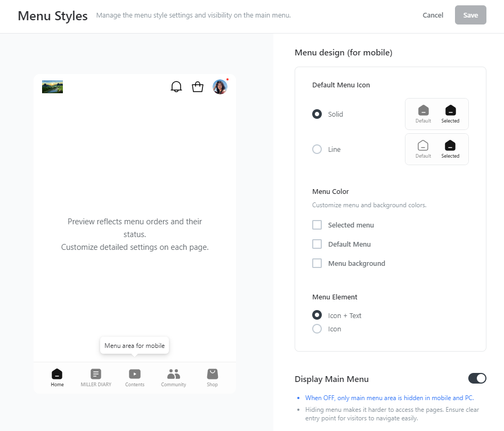Tick the Menu background checkbox
Image resolution: width=504 pixels, height=431 pixels.
point(317,264)
